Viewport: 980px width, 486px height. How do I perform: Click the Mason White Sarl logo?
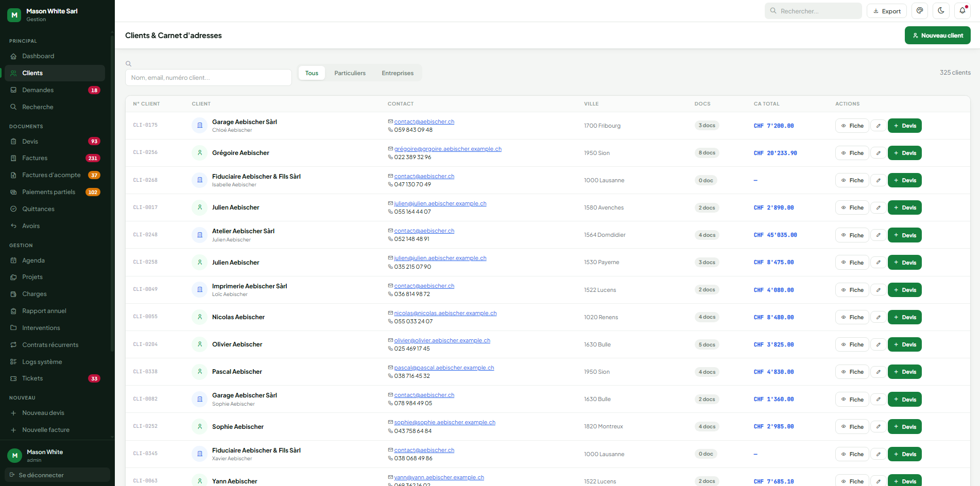14,15
